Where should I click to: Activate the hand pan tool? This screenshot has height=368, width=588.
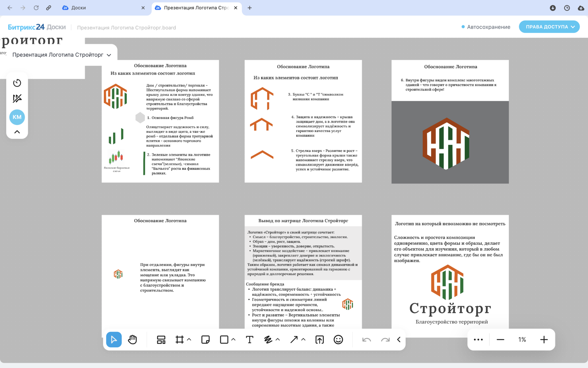pyautogui.click(x=133, y=340)
